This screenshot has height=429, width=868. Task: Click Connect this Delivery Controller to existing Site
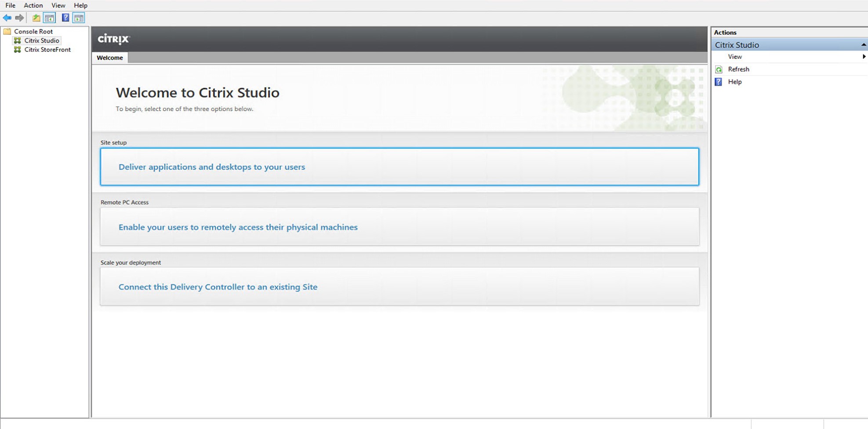tap(399, 287)
